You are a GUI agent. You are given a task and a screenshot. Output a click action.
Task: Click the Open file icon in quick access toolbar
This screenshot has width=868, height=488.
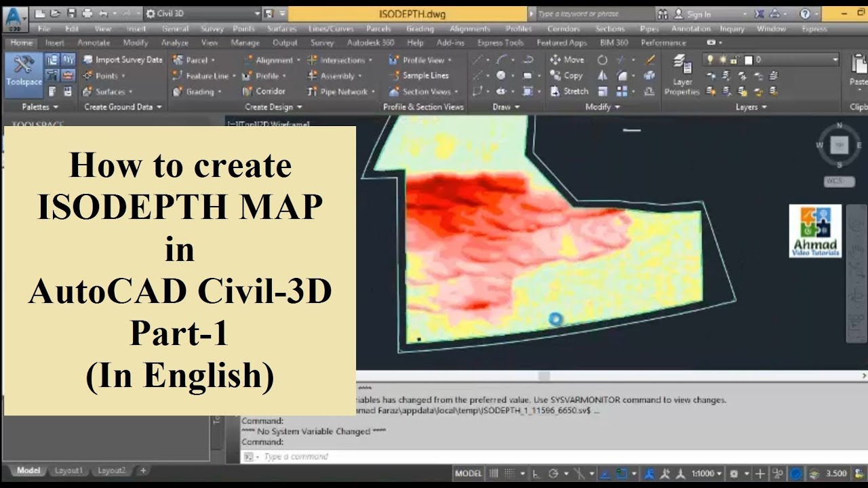[55, 14]
